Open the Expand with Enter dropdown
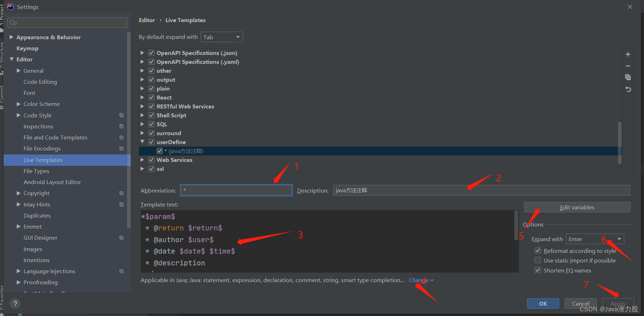 coord(595,239)
